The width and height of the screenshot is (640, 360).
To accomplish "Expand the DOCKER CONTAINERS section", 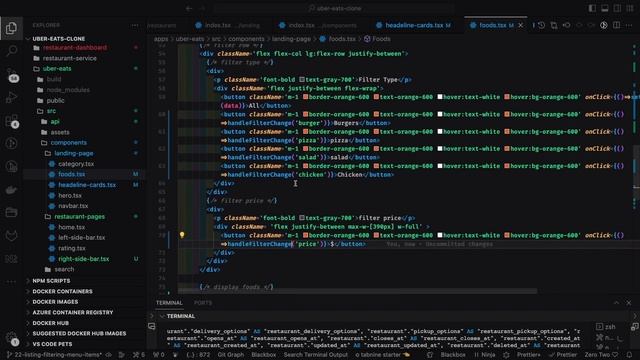I will tap(62, 291).
